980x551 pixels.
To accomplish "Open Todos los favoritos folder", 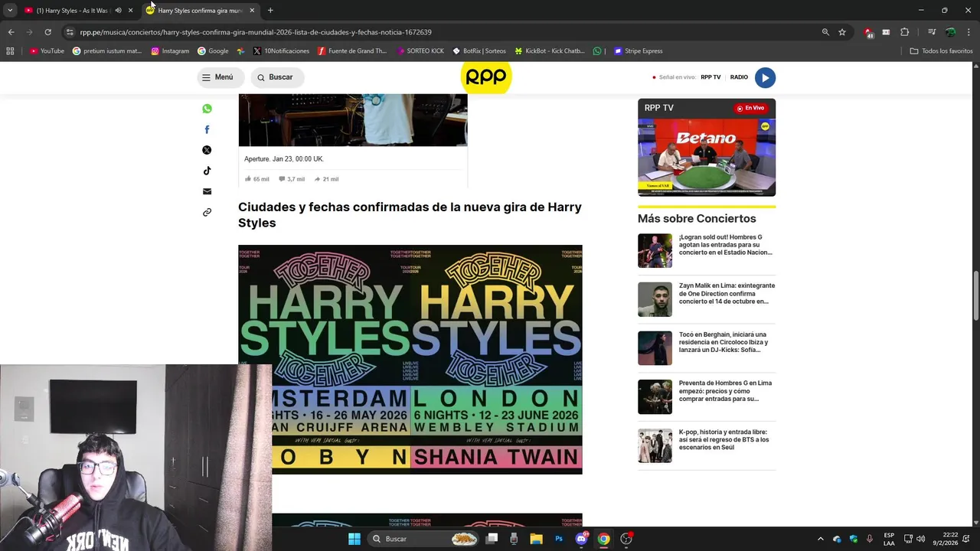I will tap(941, 51).
